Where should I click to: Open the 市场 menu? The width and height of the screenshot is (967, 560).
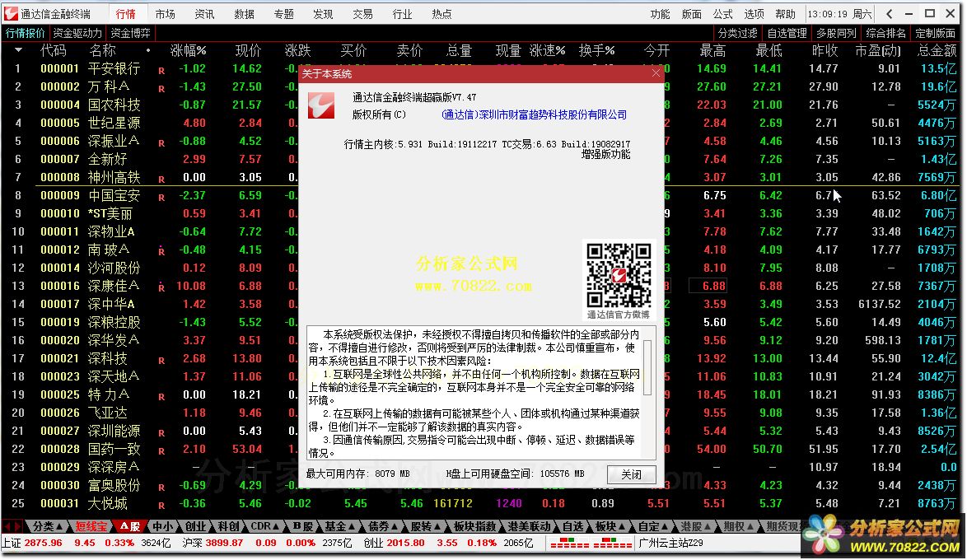(166, 13)
